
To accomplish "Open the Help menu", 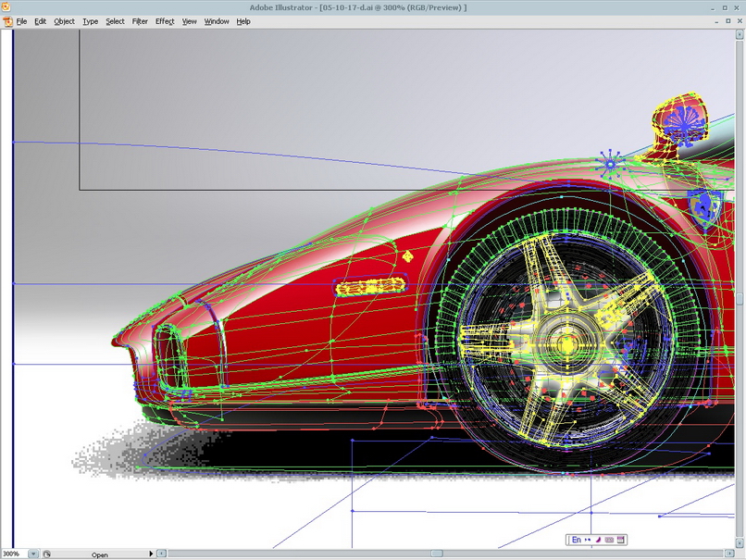I will pos(243,21).
